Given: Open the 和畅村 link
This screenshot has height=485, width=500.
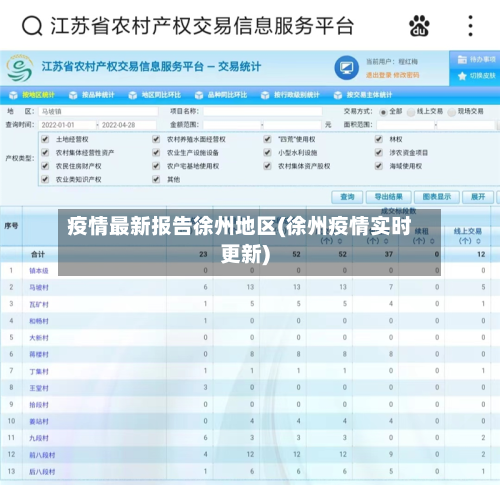Looking at the screenshot, I should [x=39, y=321].
